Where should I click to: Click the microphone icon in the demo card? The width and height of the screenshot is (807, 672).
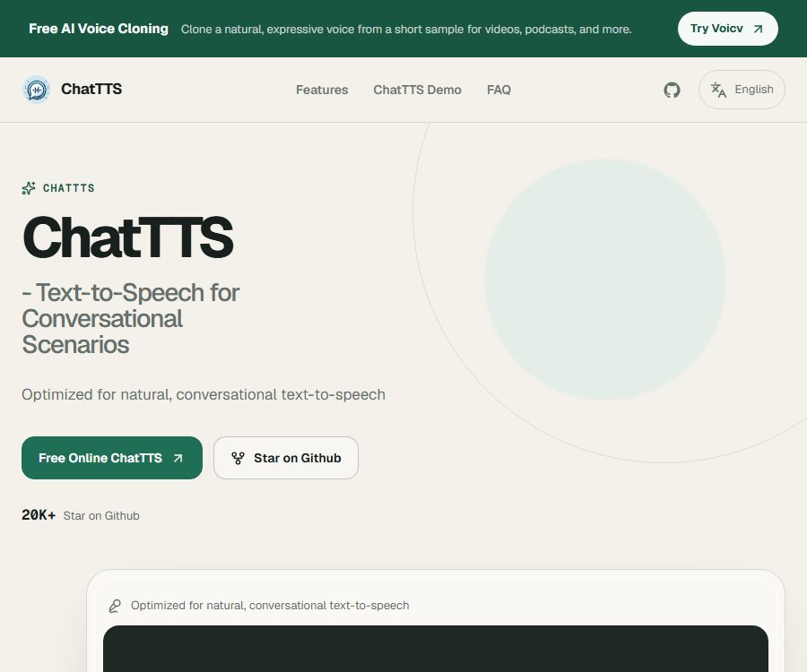(x=115, y=607)
